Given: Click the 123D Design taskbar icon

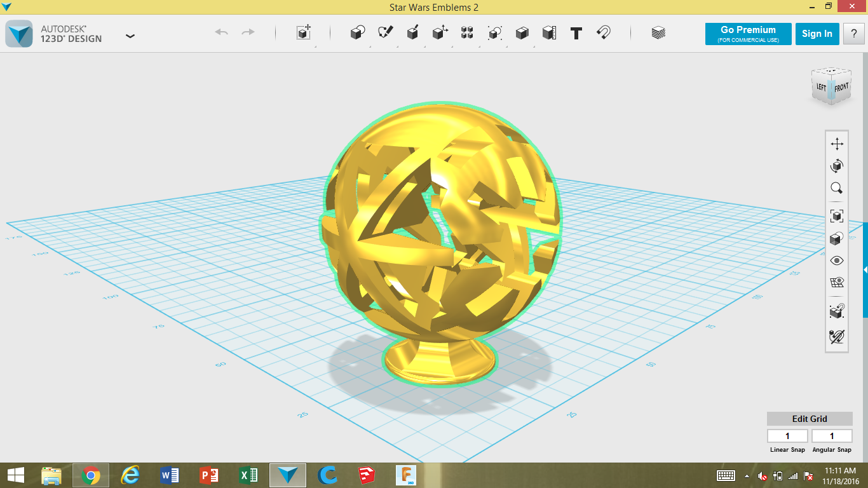Looking at the screenshot, I should (288, 475).
